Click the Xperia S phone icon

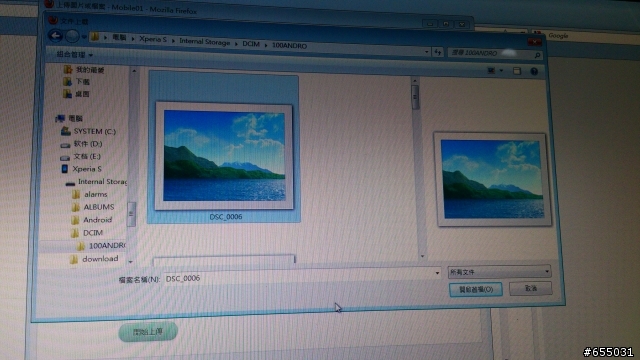pos(64,169)
